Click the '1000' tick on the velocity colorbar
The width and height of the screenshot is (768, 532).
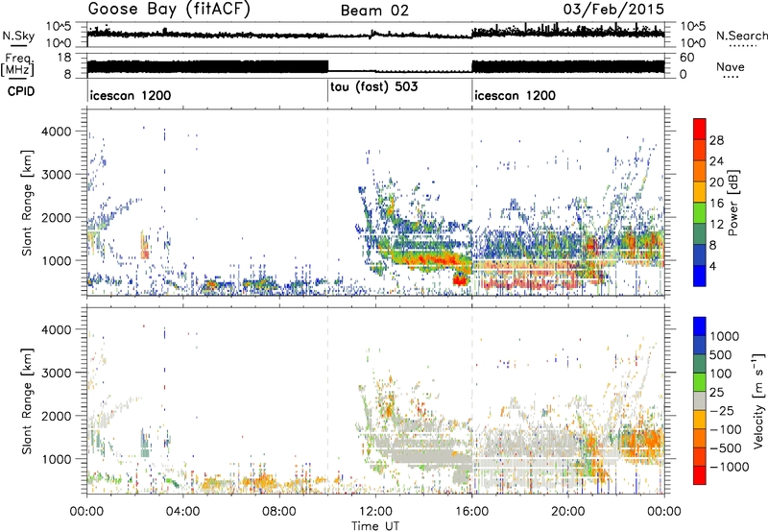(x=724, y=336)
